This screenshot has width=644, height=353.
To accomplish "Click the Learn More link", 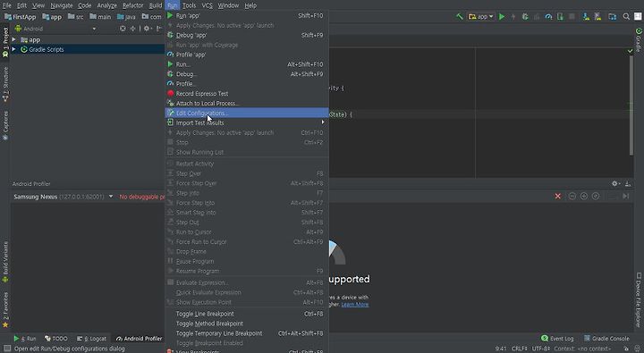I will (355, 304).
